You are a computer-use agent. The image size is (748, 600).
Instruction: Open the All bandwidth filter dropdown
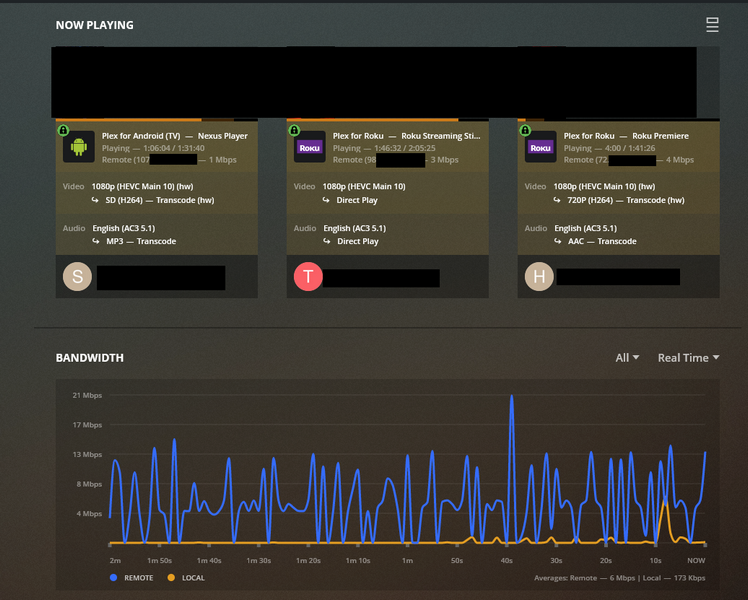tap(627, 357)
